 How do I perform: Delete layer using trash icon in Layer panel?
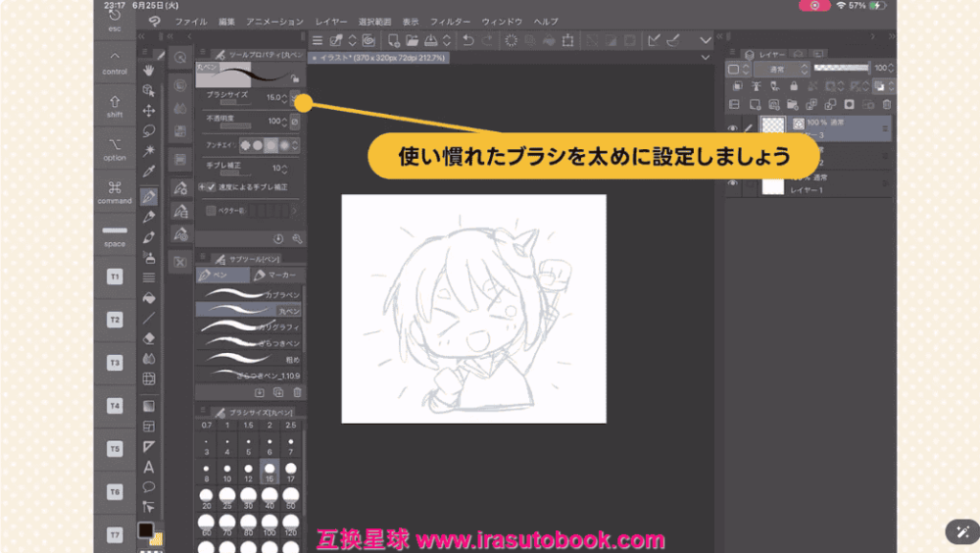[886, 104]
